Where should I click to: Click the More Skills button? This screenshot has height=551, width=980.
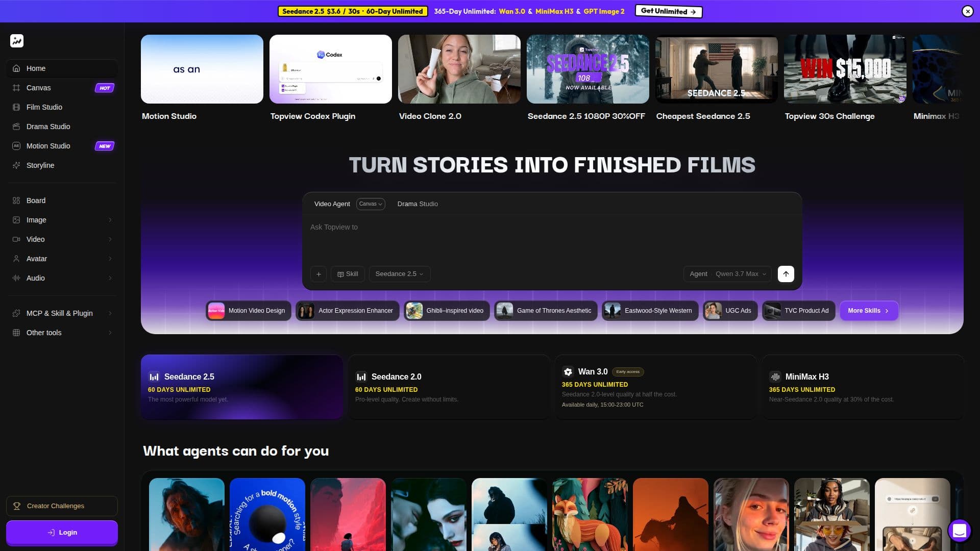[x=869, y=311]
